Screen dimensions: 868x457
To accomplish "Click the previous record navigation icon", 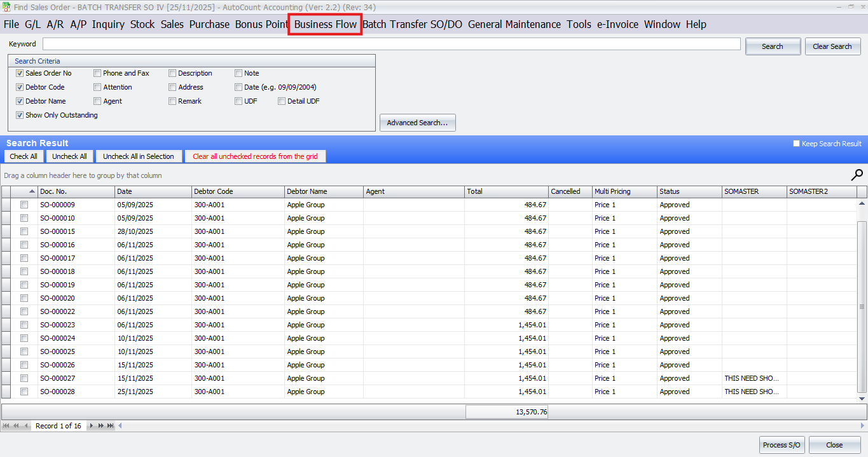I will (x=27, y=425).
